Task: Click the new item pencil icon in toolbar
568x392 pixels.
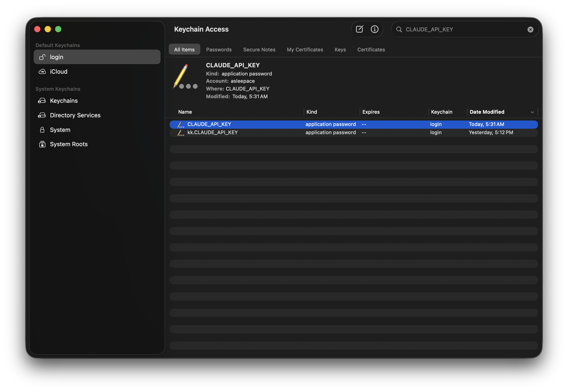Action: (x=359, y=29)
